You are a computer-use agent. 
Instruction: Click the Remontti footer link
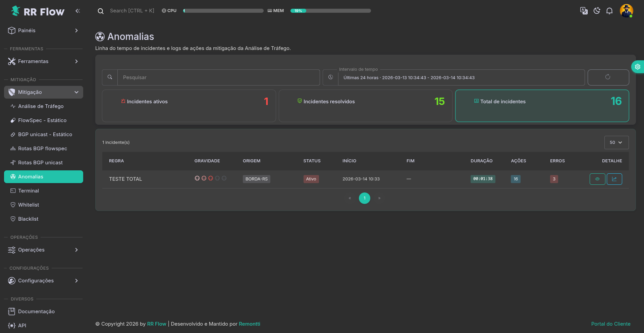249,324
